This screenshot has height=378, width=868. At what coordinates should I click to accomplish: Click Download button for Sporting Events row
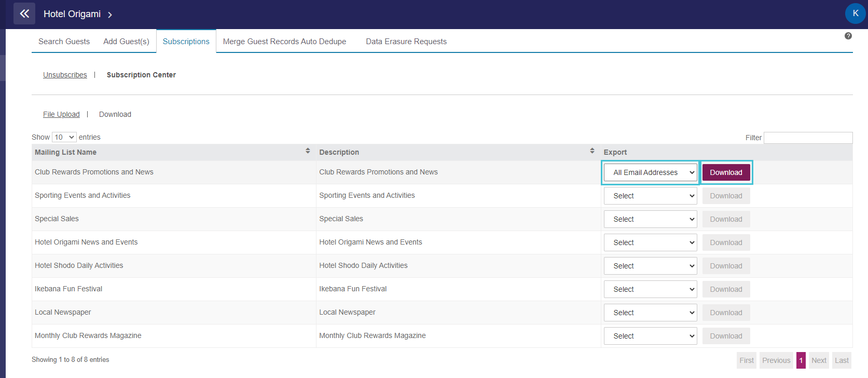[726, 196]
